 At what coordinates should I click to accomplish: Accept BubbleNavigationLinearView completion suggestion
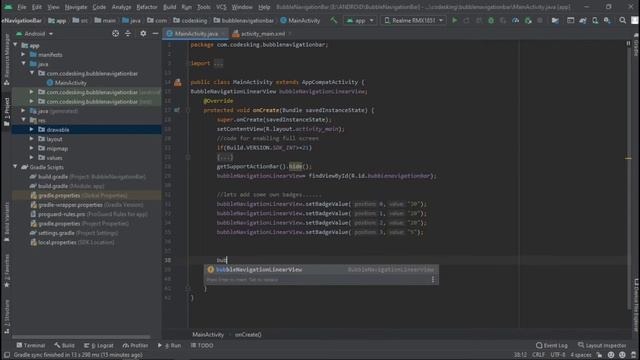[321, 269]
